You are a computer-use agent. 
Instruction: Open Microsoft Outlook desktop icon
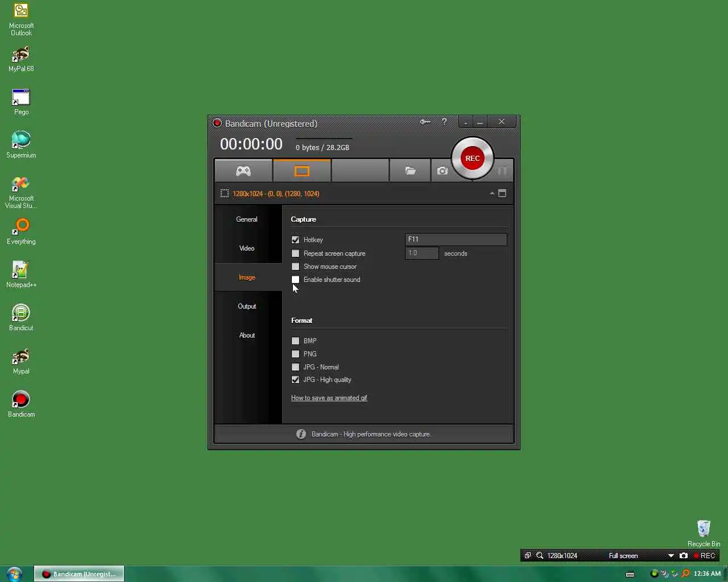21,19
